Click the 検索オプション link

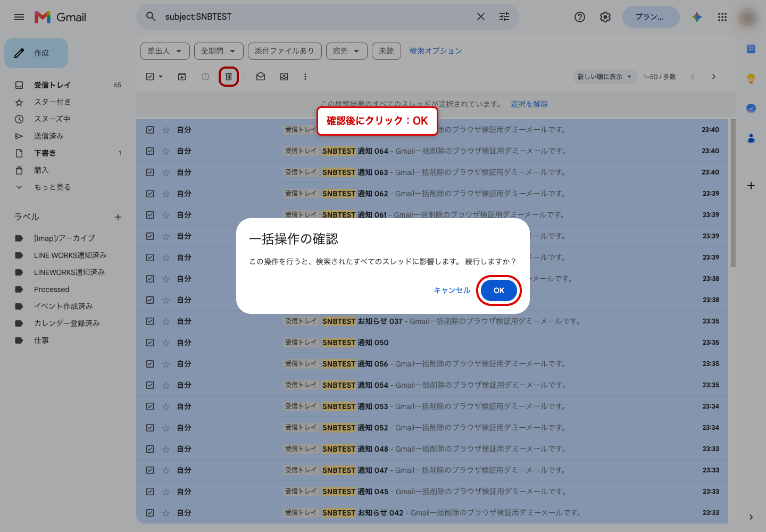(x=436, y=51)
